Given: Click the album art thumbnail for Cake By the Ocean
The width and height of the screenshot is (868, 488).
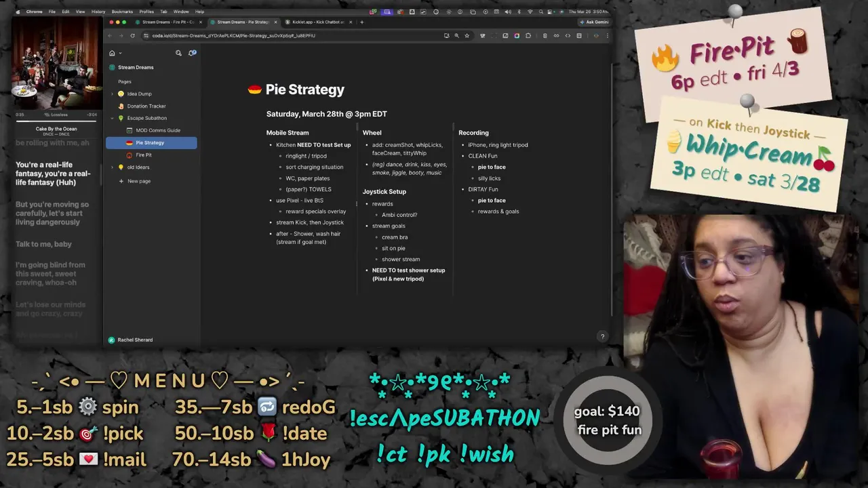Looking at the screenshot, I should [56, 64].
